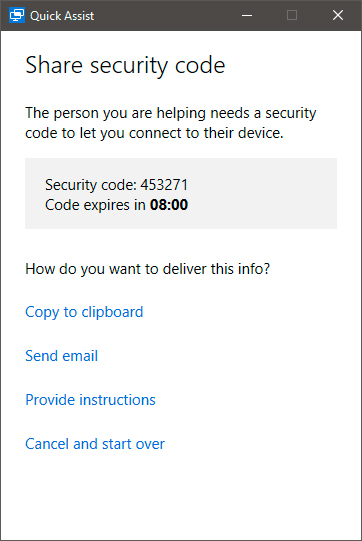Choose the Send email option
Screen dimensions: 362x541
click(61, 356)
